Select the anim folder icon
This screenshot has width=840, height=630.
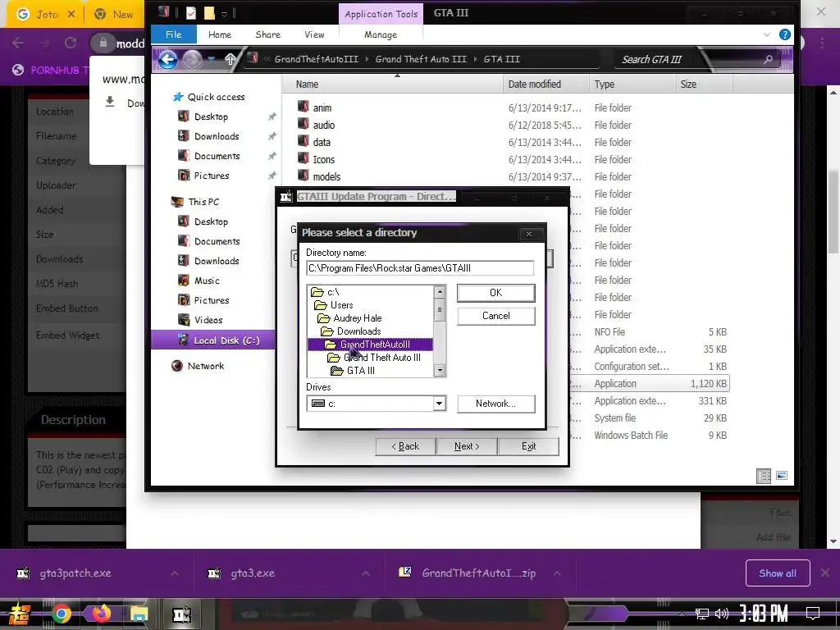304,107
